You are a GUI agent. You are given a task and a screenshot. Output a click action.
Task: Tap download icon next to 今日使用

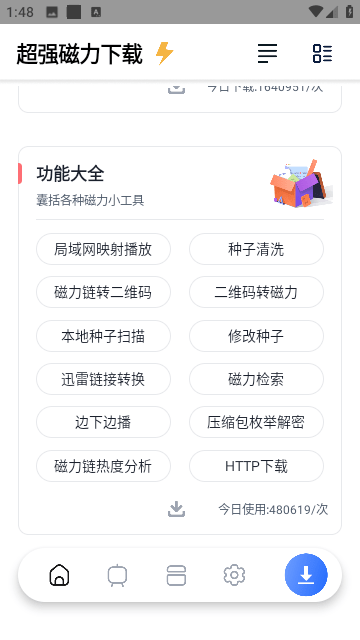pyautogui.click(x=176, y=509)
